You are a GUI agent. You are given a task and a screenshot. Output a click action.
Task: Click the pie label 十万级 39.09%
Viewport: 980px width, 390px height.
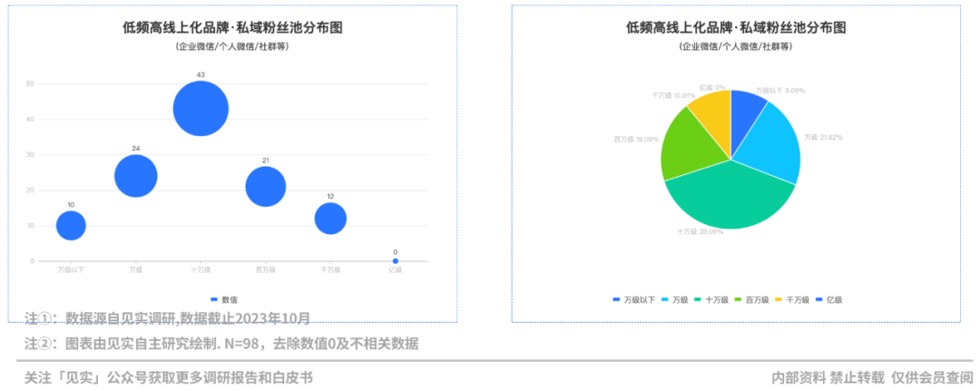coord(700,231)
